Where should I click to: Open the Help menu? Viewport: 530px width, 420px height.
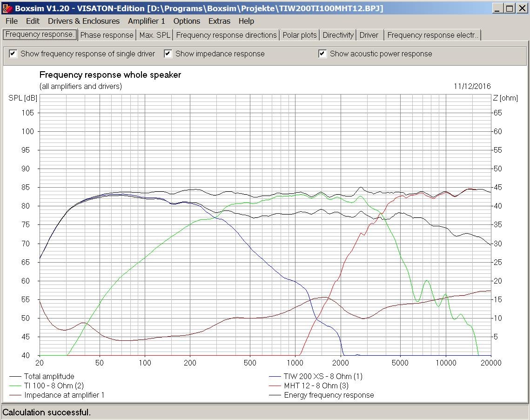click(247, 21)
